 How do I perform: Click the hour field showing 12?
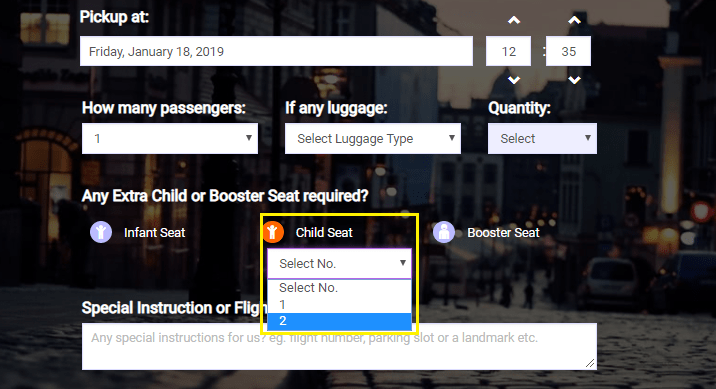click(508, 51)
